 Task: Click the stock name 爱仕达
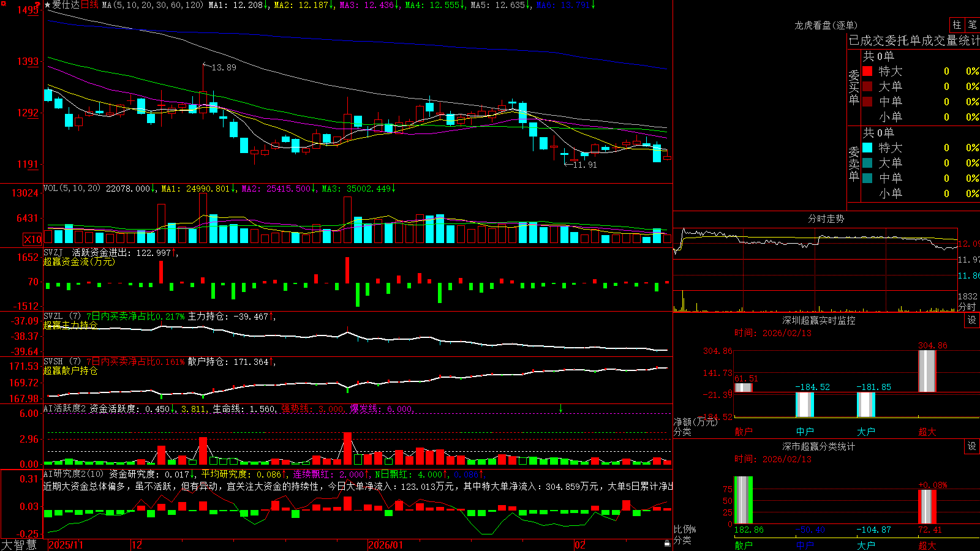click(x=66, y=5)
